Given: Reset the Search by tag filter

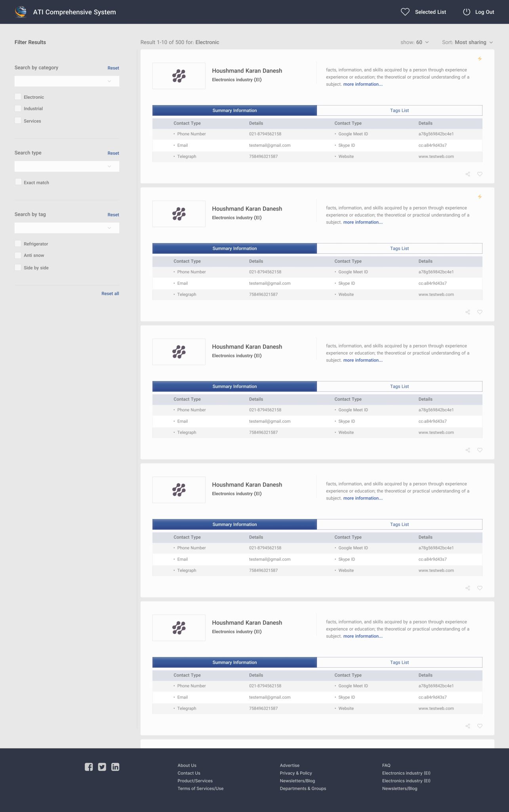Looking at the screenshot, I should point(113,215).
